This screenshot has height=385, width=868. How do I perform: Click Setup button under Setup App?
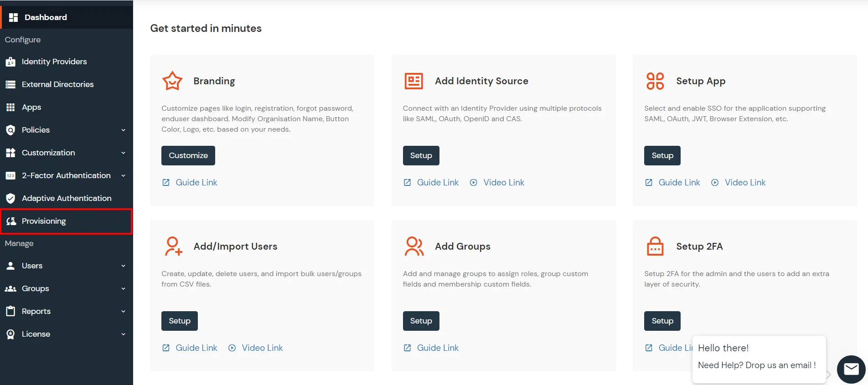point(662,155)
